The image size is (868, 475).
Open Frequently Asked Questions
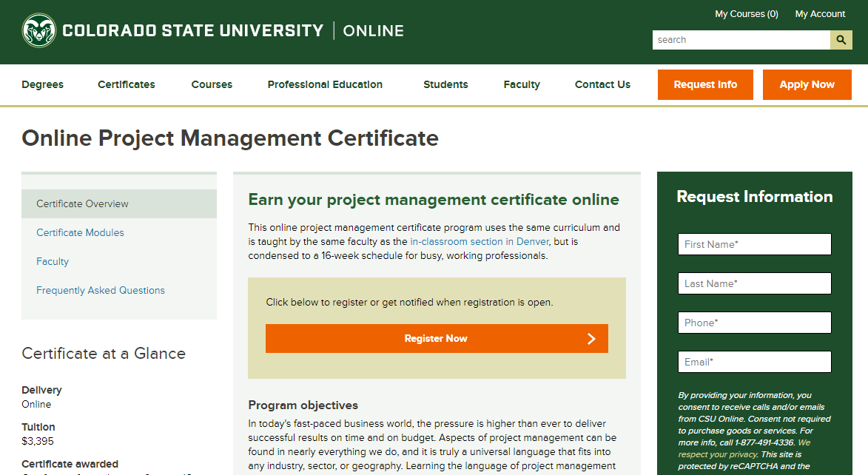(101, 290)
